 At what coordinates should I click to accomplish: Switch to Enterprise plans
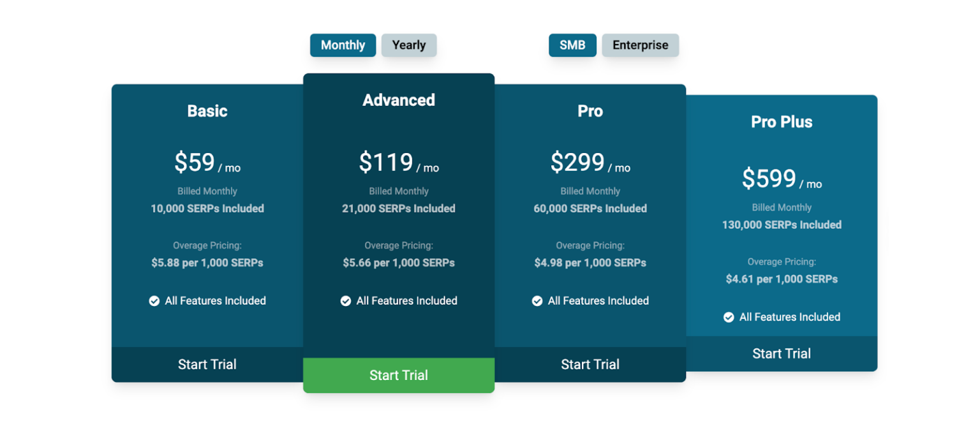click(x=640, y=45)
